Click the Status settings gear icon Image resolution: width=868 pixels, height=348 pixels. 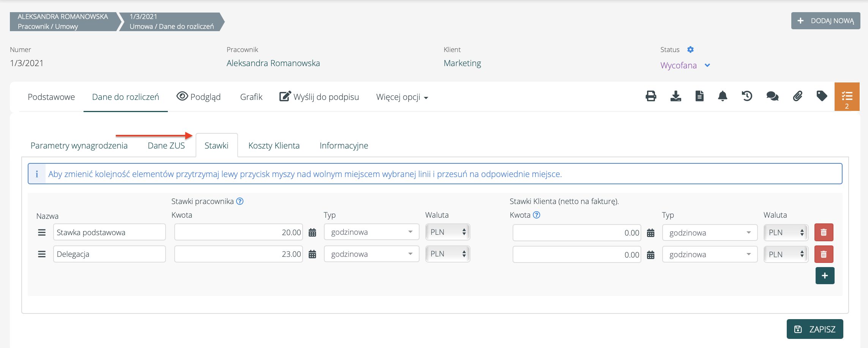(690, 50)
